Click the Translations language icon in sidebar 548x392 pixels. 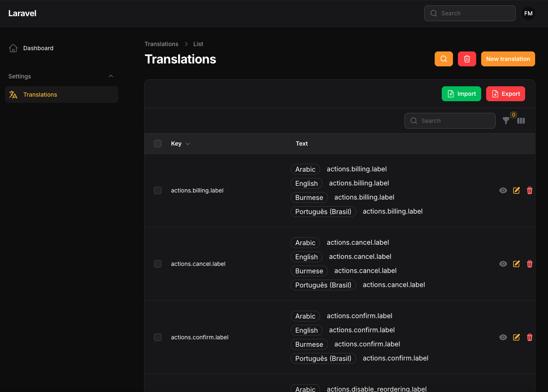pos(13,95)
